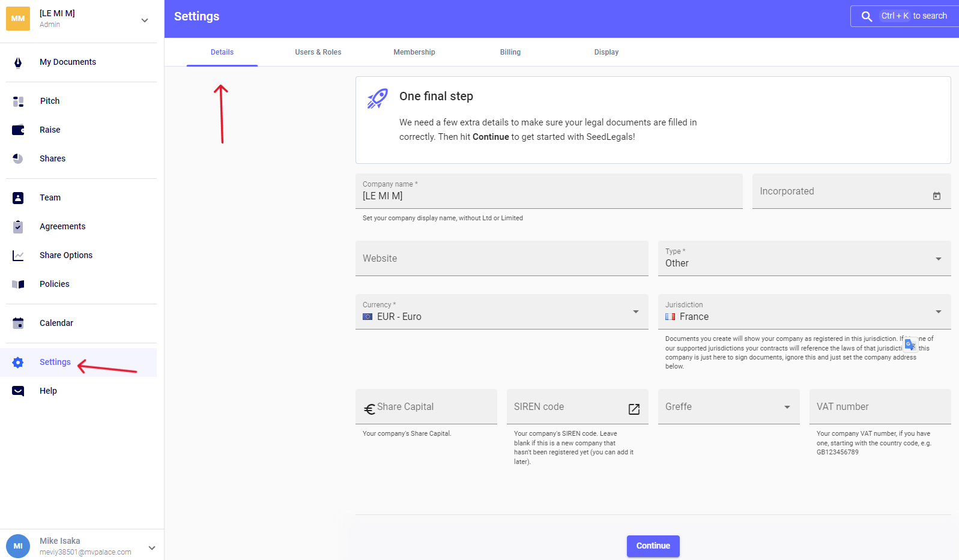Expand the company Type dropdown
Screen dimensions: 959x560
[937, 259]
